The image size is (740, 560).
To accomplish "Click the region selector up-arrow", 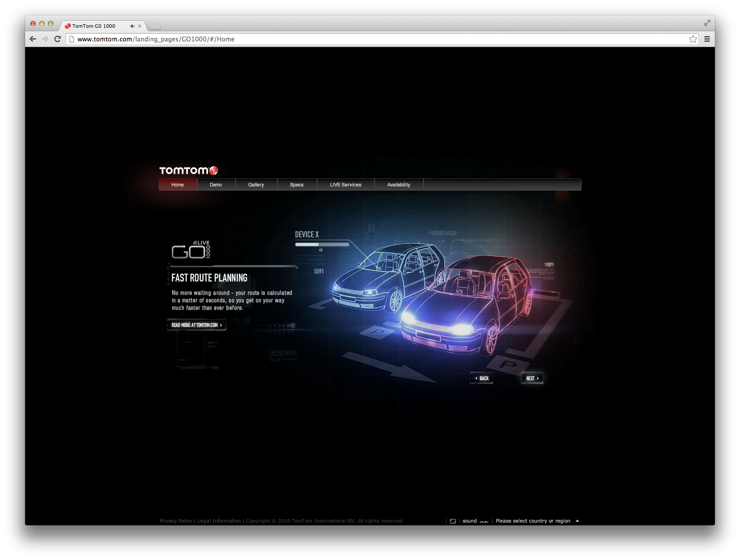I will point(577,521).
